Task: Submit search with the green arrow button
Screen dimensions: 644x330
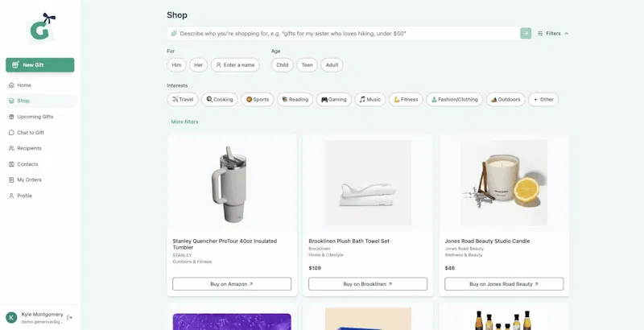Action: (x=526, y=33)
